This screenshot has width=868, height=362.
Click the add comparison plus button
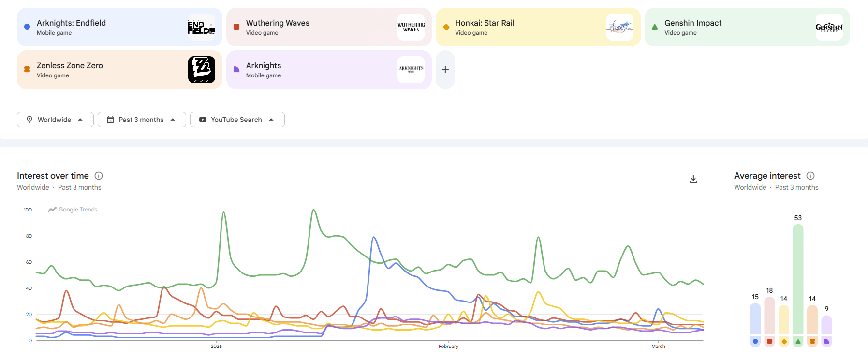click(x=445, y=70)
